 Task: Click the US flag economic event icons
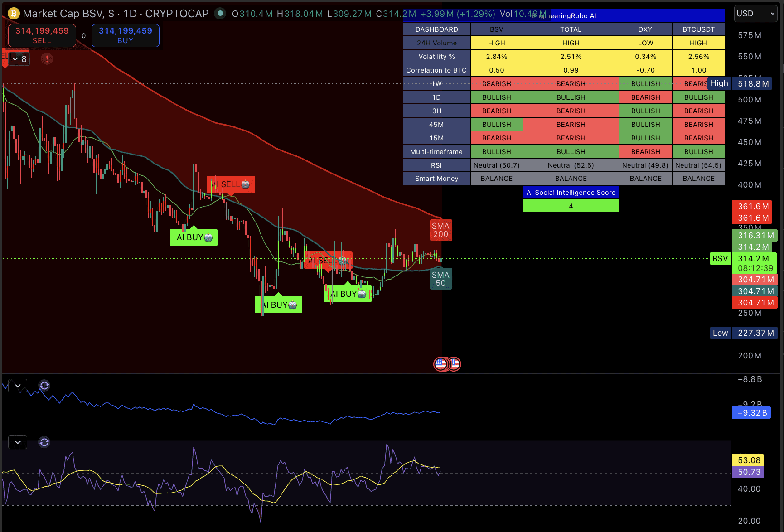pos(447,364)
